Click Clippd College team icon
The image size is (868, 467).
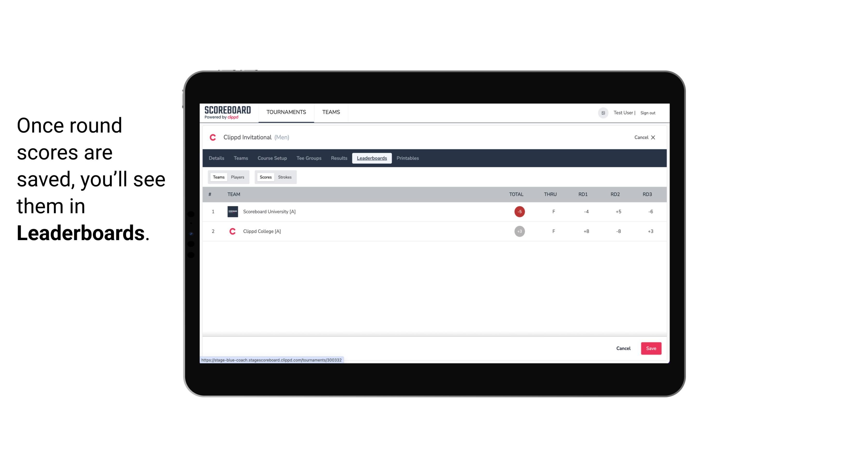coord(232,231)
